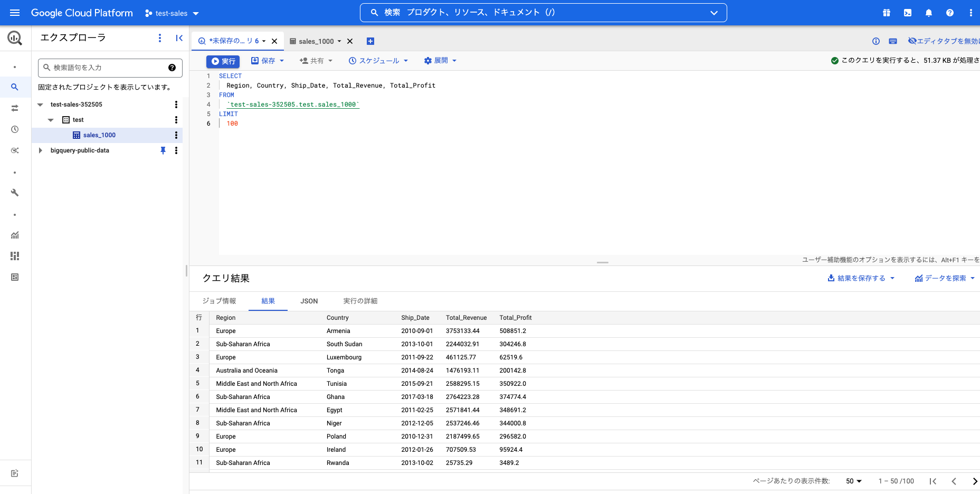This screenshot has height=494, width=980.
Task: Open the main navigation hamburger menu
Action: tap(15, 13)
